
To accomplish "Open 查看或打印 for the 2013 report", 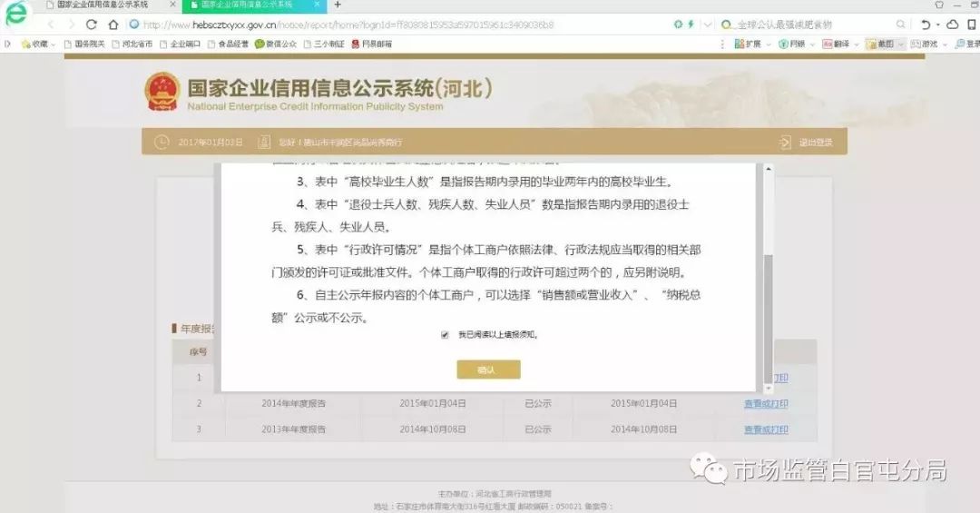I will pos(766,429).
